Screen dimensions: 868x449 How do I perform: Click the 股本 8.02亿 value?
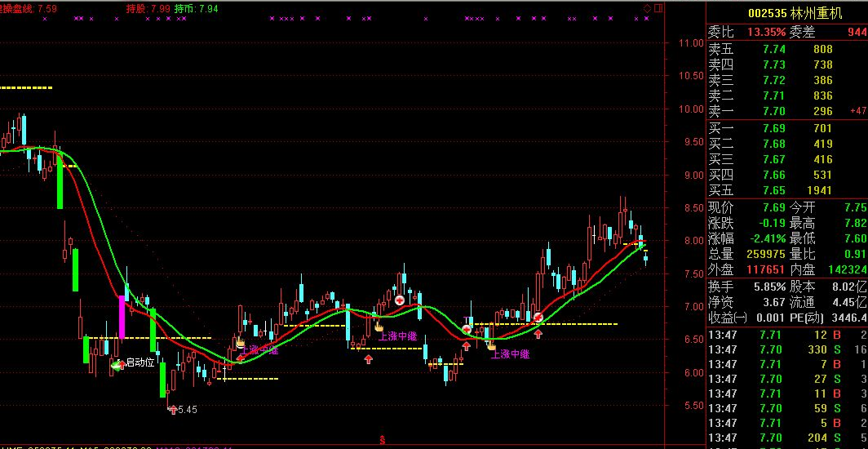click(x=850, y=287)
